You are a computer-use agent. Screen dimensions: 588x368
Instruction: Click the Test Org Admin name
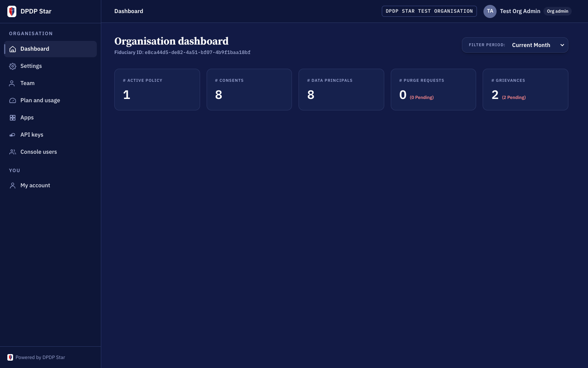(x=520, y=11)
